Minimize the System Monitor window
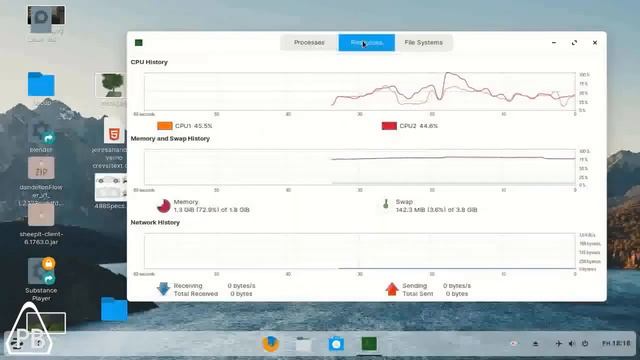This screenshot has width=640, height=360. pos(554,42)
